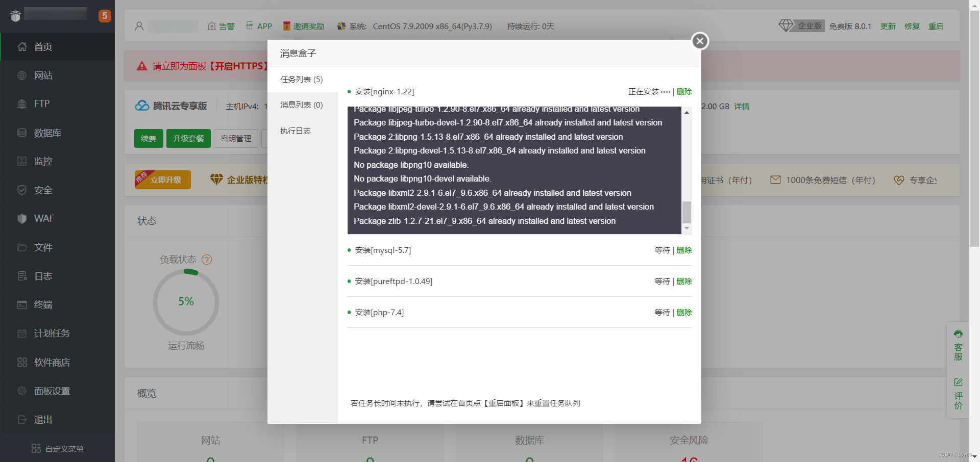
Task: Click the install log scrollbar thumb
Action: (687, 212)
